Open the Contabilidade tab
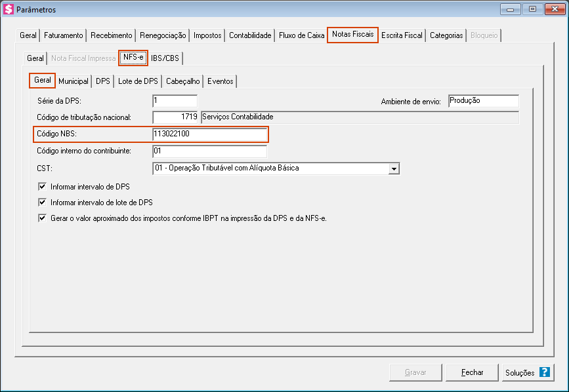The height and width of the screenshot is (392, 569). pos(250,35)
